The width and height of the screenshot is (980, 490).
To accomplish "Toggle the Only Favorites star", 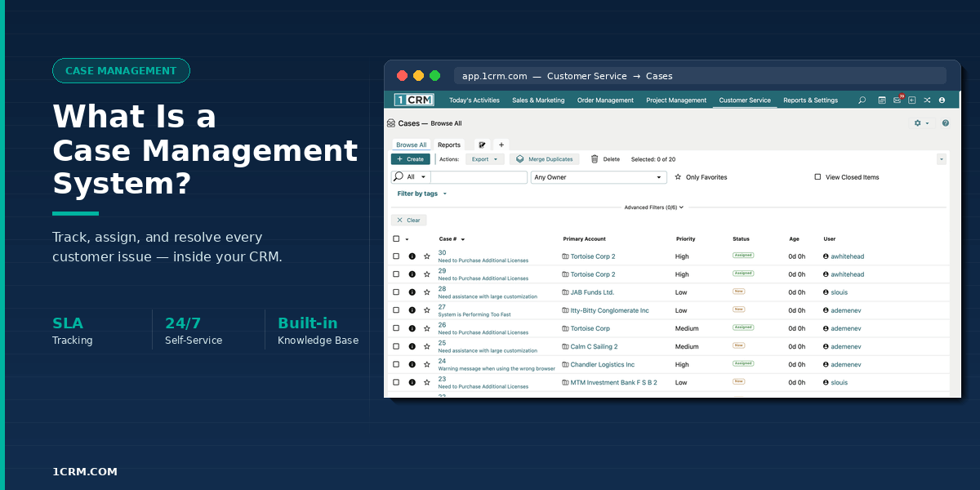I will pos(678,177).
